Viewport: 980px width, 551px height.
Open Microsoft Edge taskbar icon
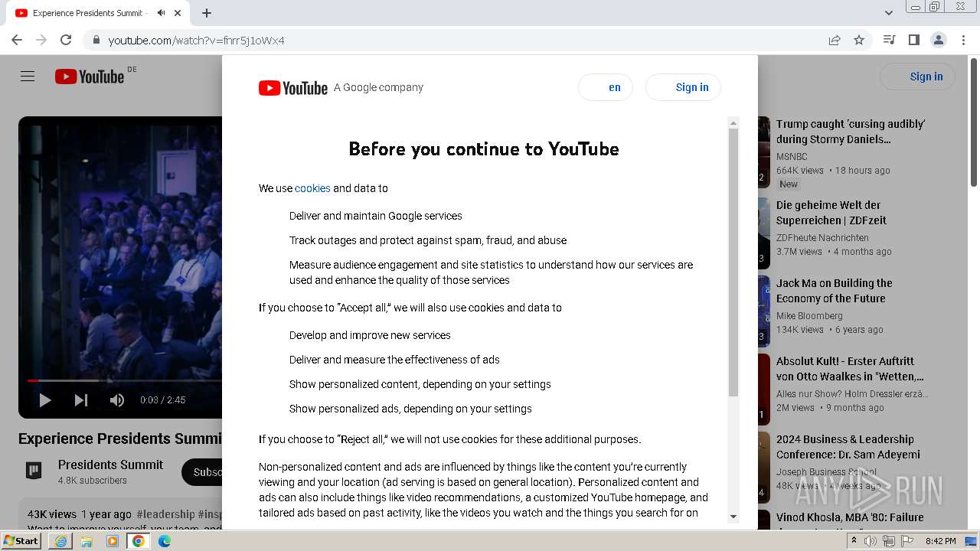[x=165, y=541]
